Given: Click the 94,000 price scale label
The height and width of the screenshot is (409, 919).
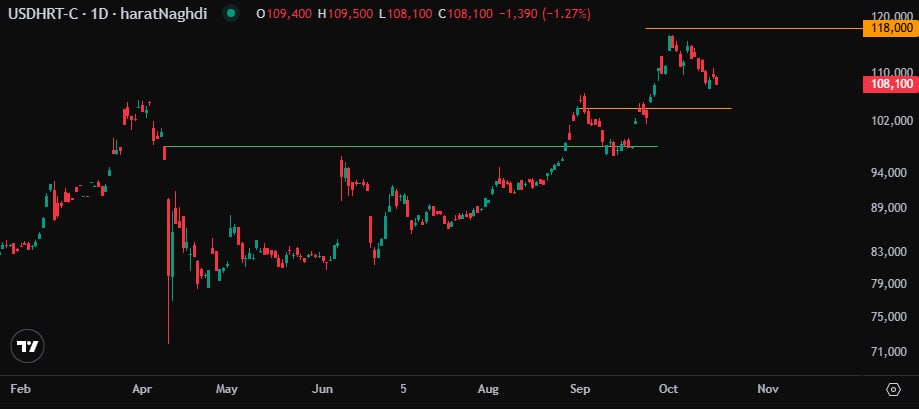Looking at the screenshot, I should click(887, 174).
